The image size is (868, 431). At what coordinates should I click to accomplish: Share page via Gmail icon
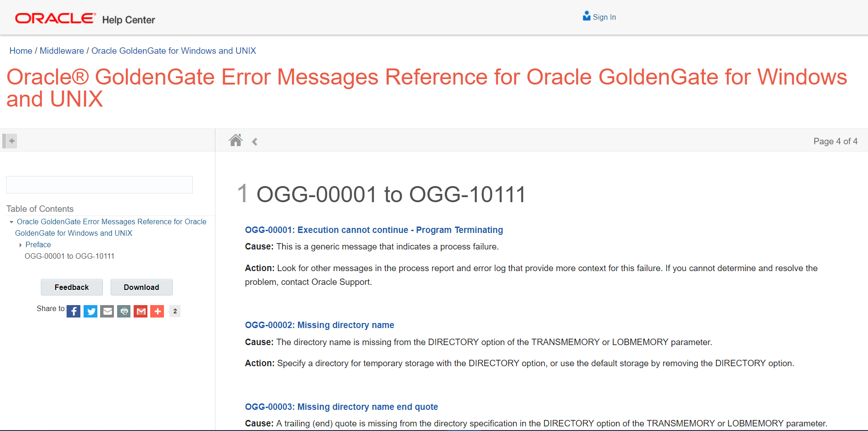(x=141, y=311)
